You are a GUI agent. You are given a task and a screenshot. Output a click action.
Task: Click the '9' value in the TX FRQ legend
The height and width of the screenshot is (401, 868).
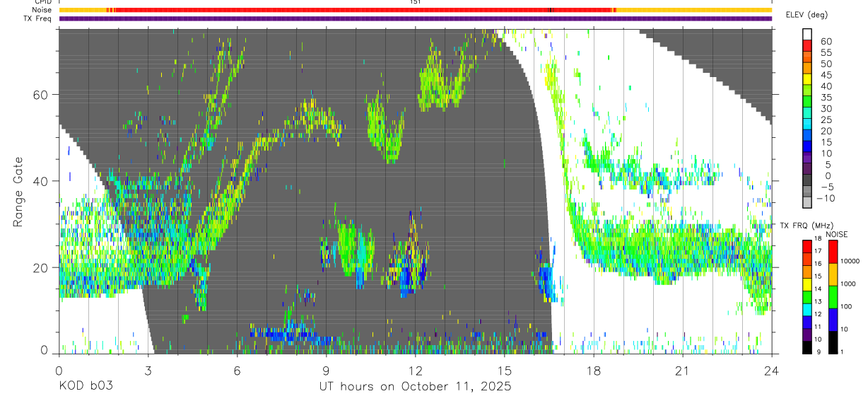coord(819,352)
